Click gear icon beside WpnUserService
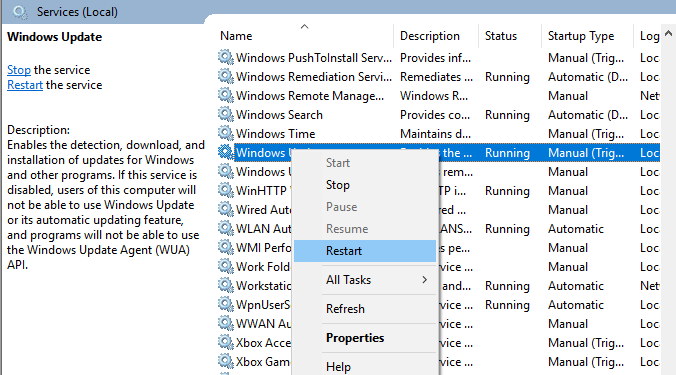Screen dimensions: 676x375 pyautogui.click(x=225, y=304)
